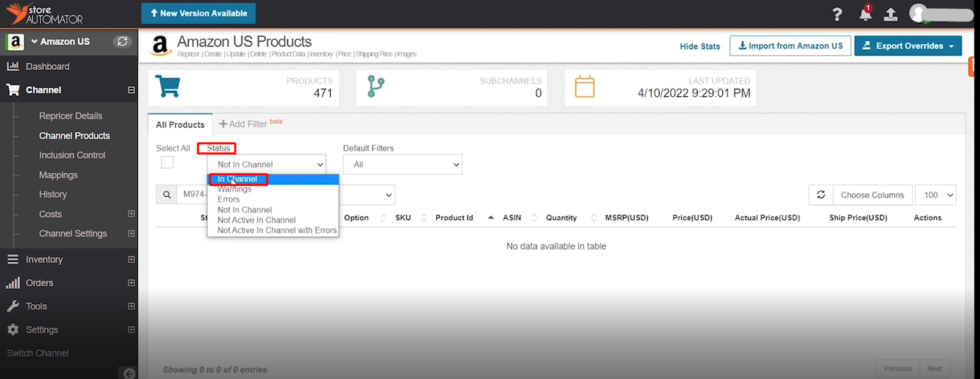Open History in sidebar
980x379 pixels.
coord(53,194)
